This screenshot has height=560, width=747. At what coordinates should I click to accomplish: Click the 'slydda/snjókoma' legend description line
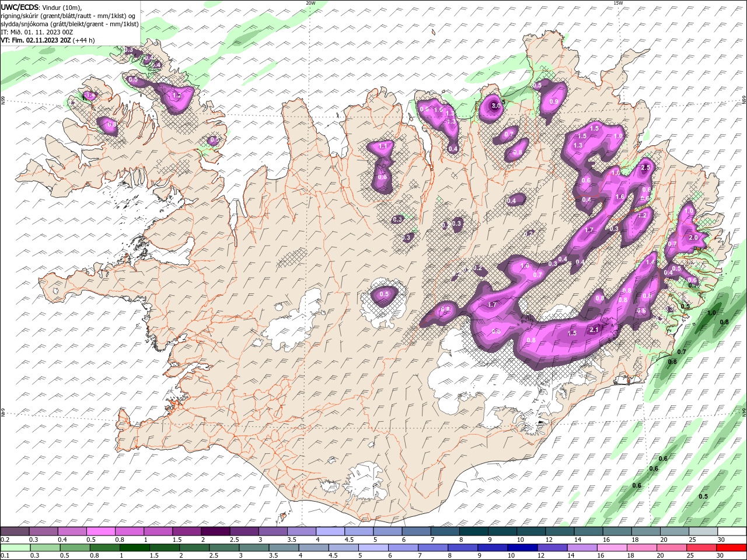click(70, 24)
